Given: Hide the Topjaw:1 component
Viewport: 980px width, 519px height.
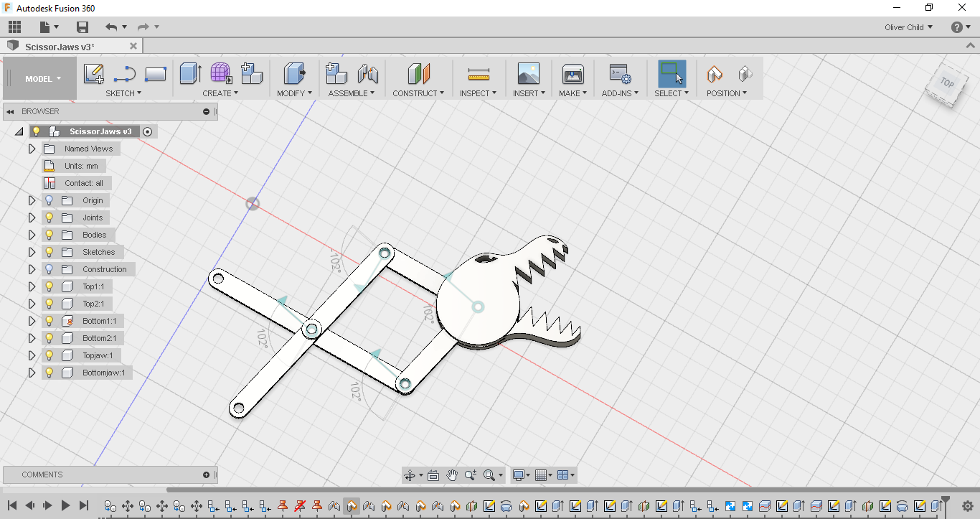Looking at the screenshot, I should 50,355.
